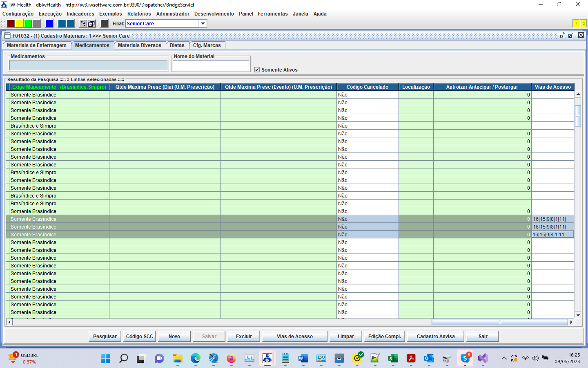
Task: Click the yellow '1' indicator at top right
Action: click(576, 24)
